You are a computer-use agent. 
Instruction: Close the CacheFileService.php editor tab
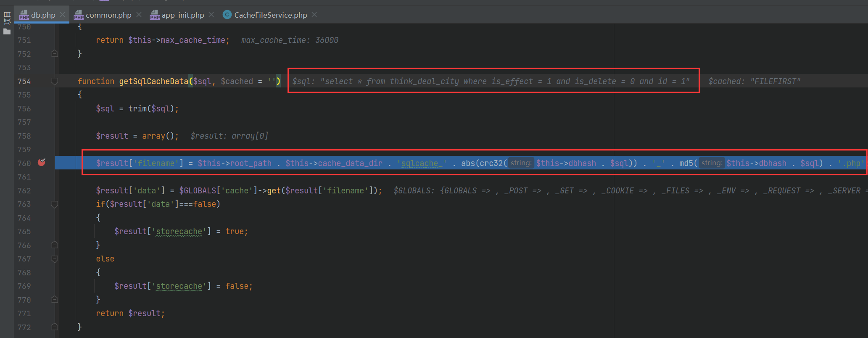314,15
